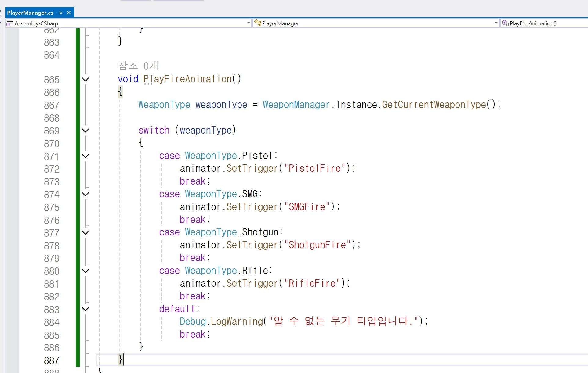Collapse the PlayFireAnimation method block
This screenshot has width=588, height=373.
(x=85, y=80)
